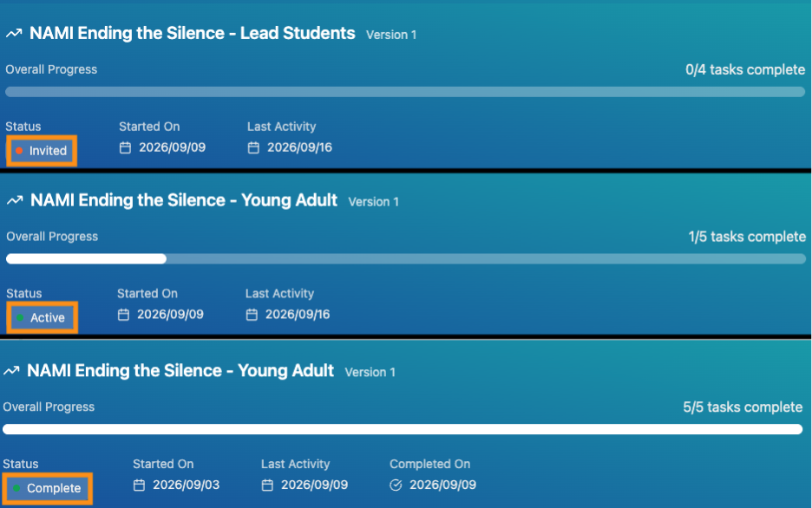Viewport: 812px width, 508px height.
Task: Select the Complete status badge
Action: [x=48, y=488]
